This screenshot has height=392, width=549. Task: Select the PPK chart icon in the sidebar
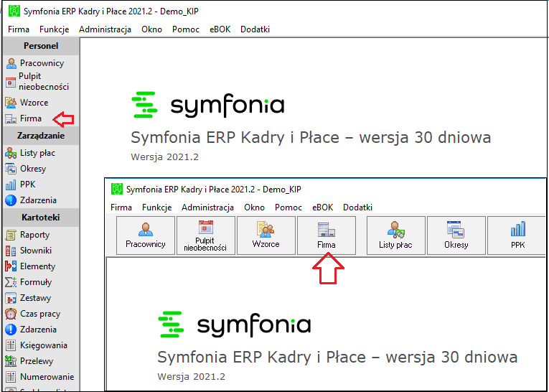click(11, 185)
